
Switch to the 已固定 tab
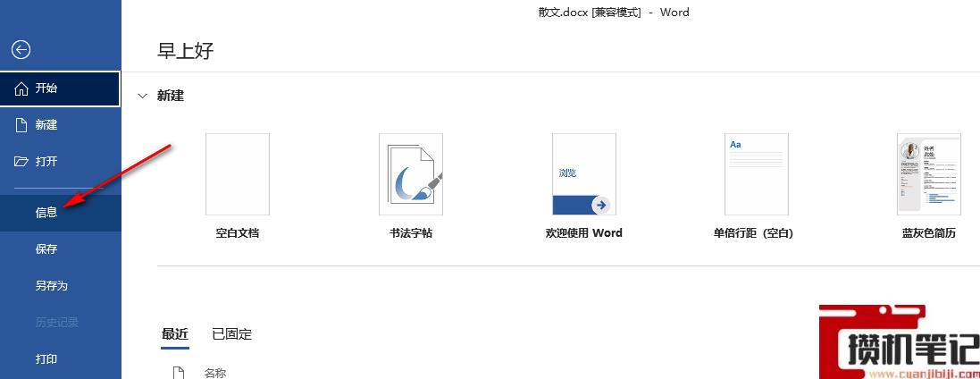coord(232,334)
